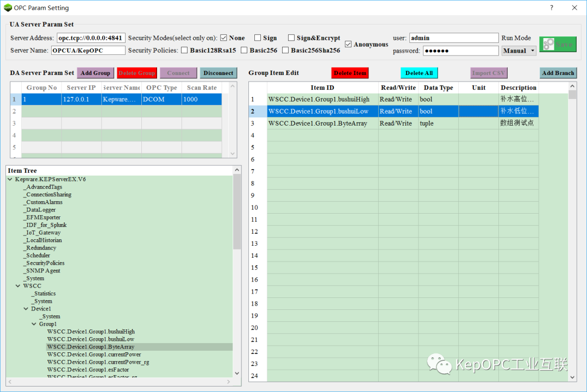Select WSCC.Device1.Group1.currentPower in item tree

point(94,354)
